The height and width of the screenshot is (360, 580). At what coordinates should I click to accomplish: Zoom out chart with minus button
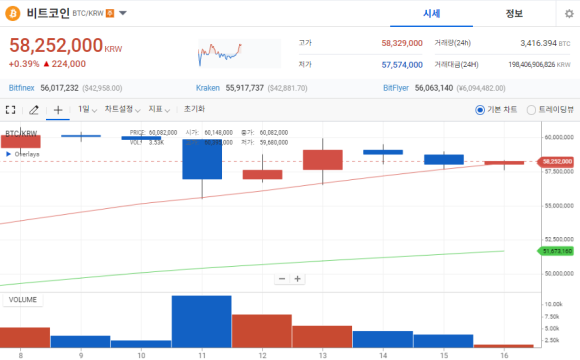(x=282, y=279)
